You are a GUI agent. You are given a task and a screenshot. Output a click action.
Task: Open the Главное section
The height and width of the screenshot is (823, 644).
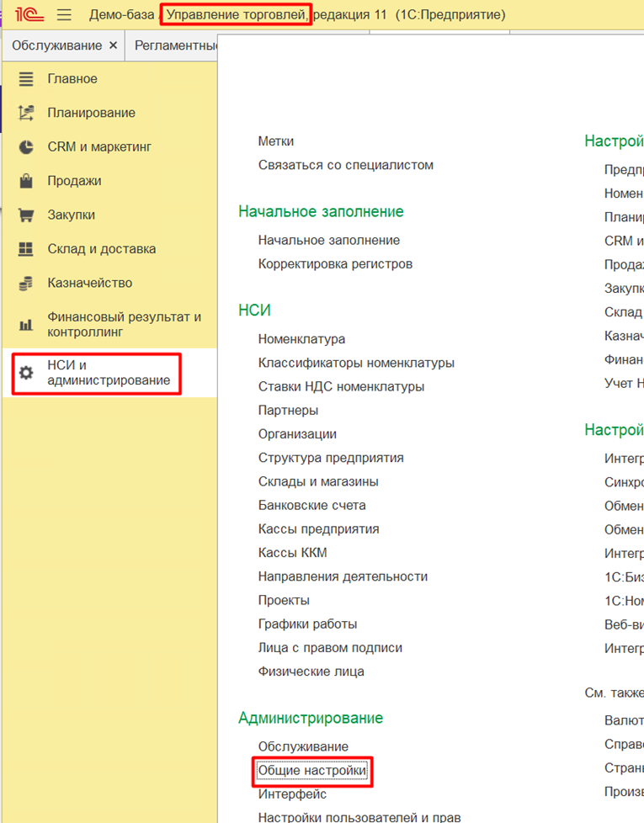[x=72, y=79]
